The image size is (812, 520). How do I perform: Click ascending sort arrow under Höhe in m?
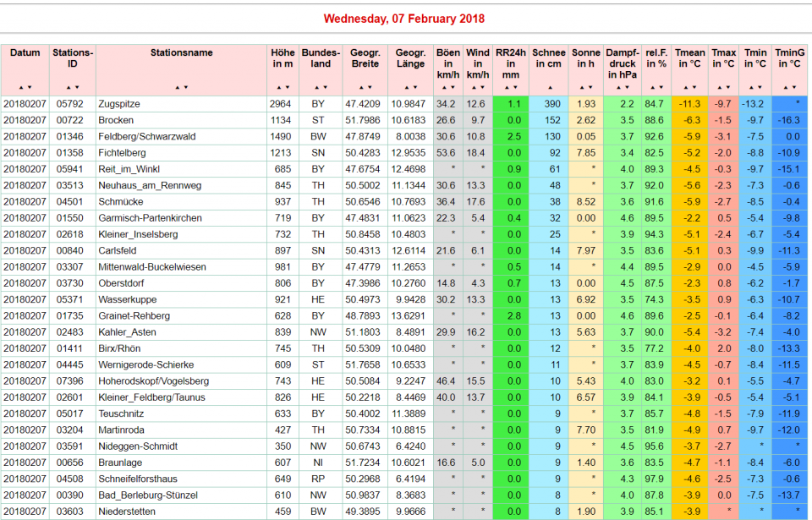coord(278,87)
